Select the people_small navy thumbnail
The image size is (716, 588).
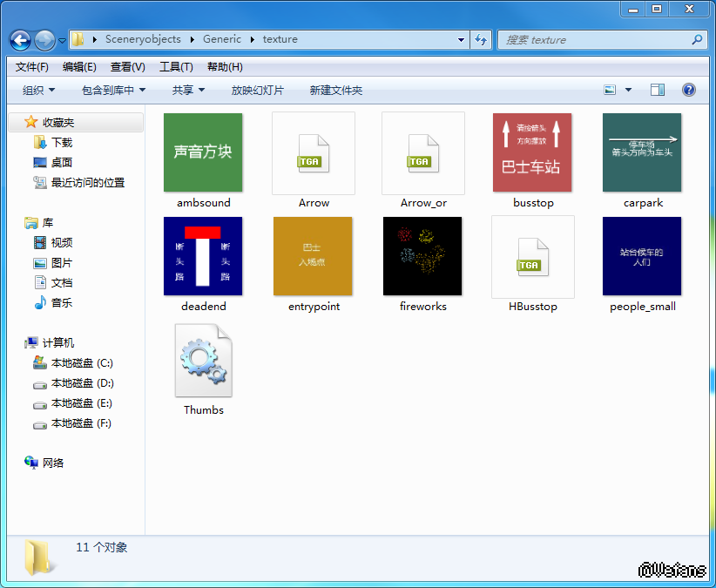(x=642, y=256)
